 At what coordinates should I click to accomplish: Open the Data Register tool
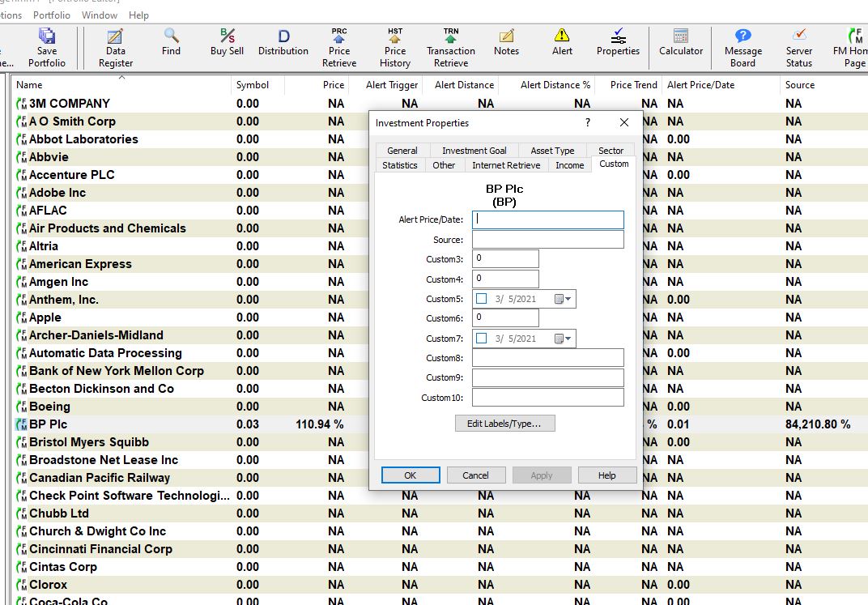coord(115,48)
